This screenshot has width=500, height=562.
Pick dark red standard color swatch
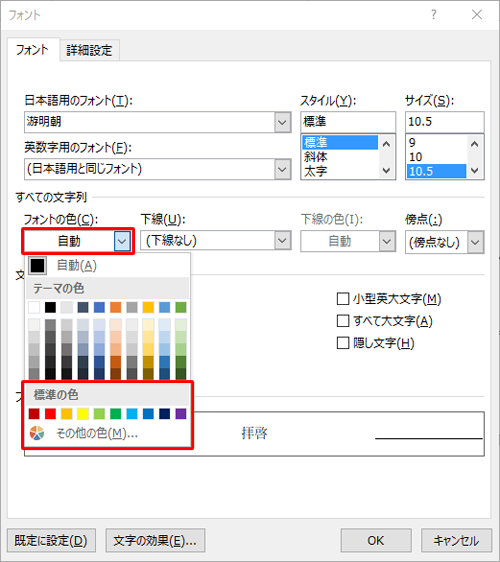click(34, 414)
